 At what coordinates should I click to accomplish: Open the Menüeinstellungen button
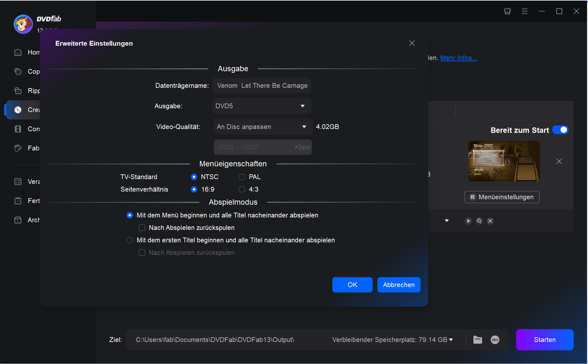click(x=502, y=197)
